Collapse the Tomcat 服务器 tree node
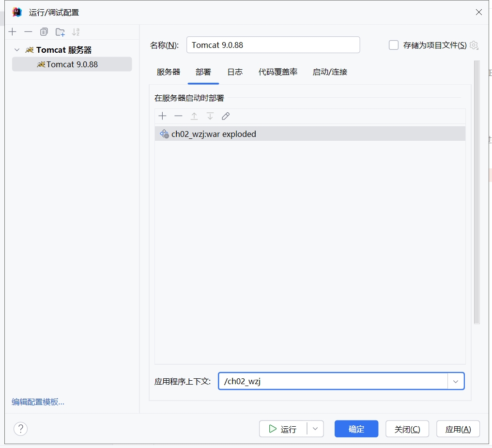Screen dimensions: 492x448 pyautogui.click(x=17, y=50)
